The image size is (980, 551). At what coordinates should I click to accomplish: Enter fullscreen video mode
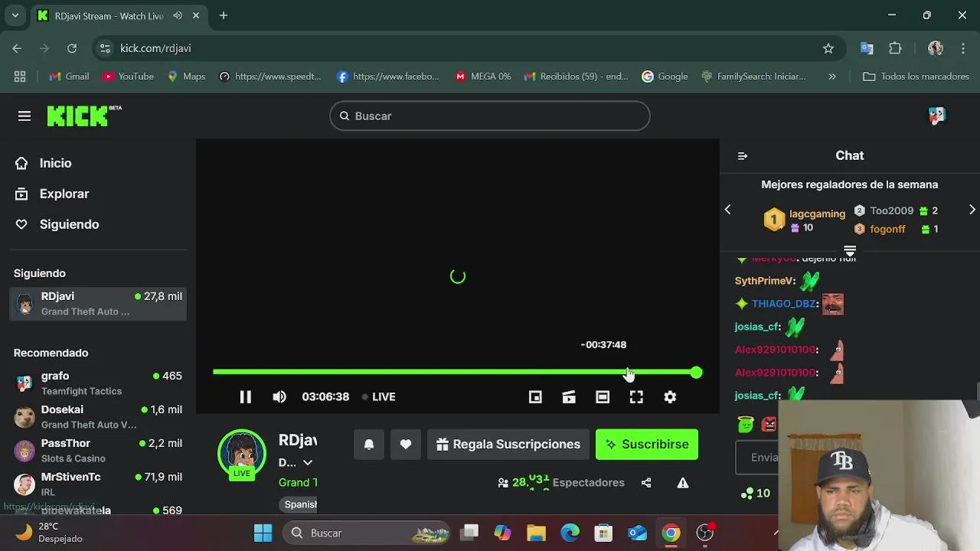point(636,396)
